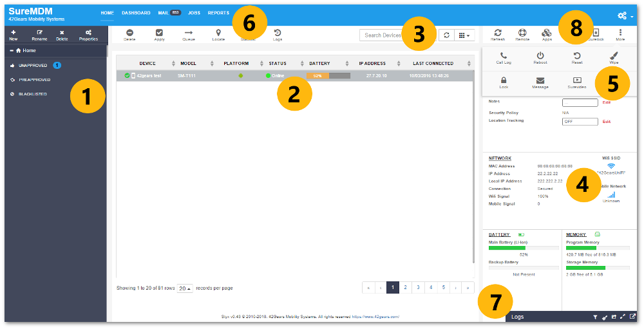Open the Call Log icon
The image size is (644, 329).
tap(504, 55)
